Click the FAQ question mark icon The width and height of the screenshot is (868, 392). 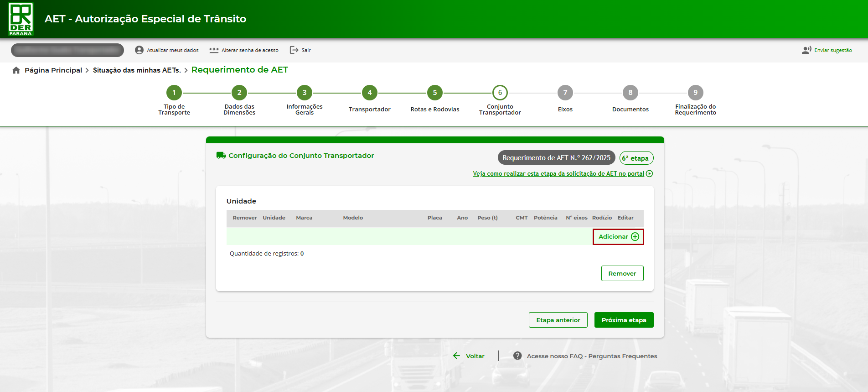517,355
